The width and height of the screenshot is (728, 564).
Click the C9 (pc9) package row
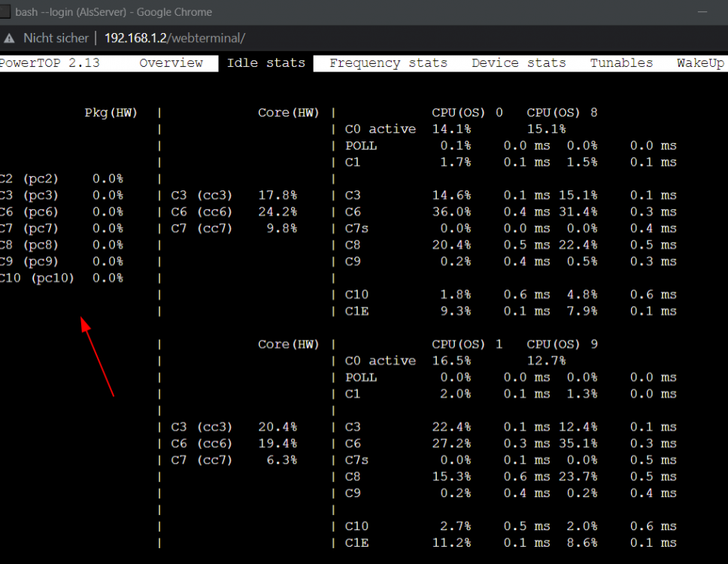[62, 262]
